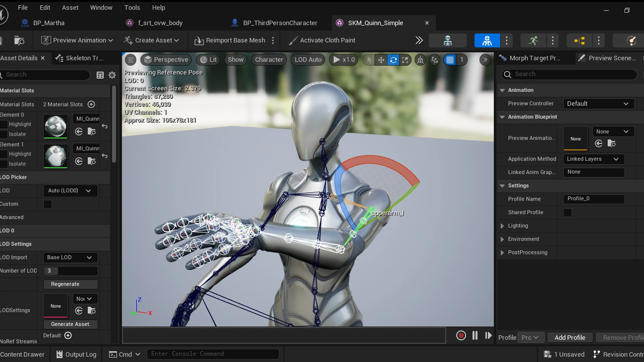The image size is (644, 362).
Task: Browse to Preview Animation Blueprint asset
Action: (x=611, y=144)
